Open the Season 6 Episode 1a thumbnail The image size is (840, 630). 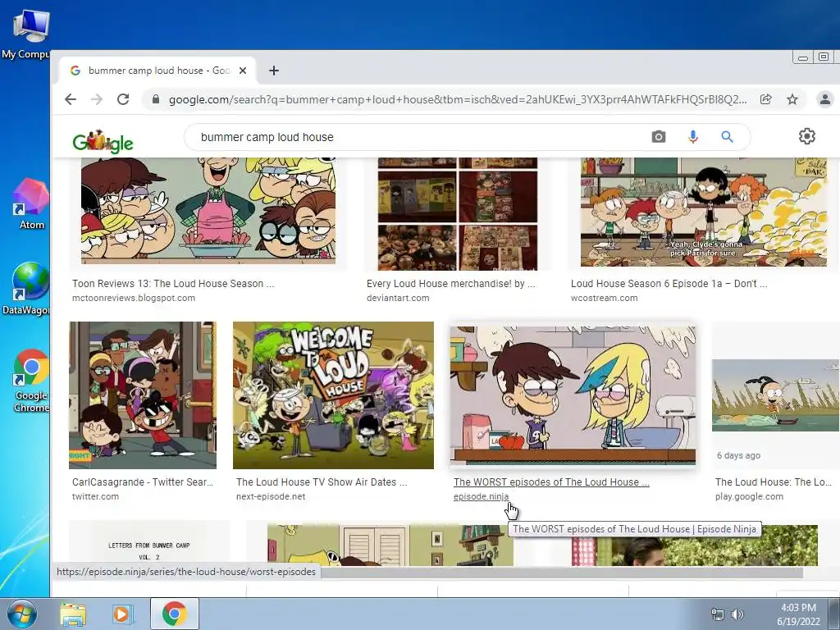703,212
